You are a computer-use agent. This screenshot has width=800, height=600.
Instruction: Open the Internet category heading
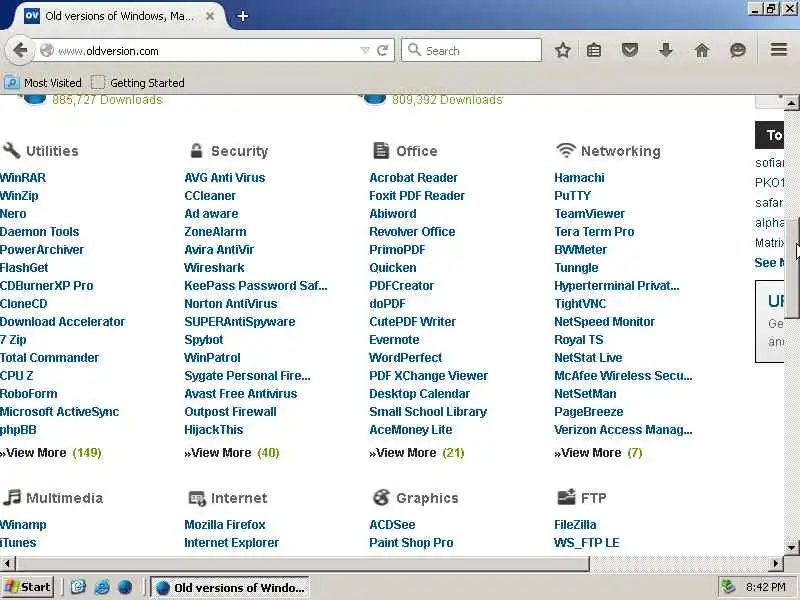[228, 498]
